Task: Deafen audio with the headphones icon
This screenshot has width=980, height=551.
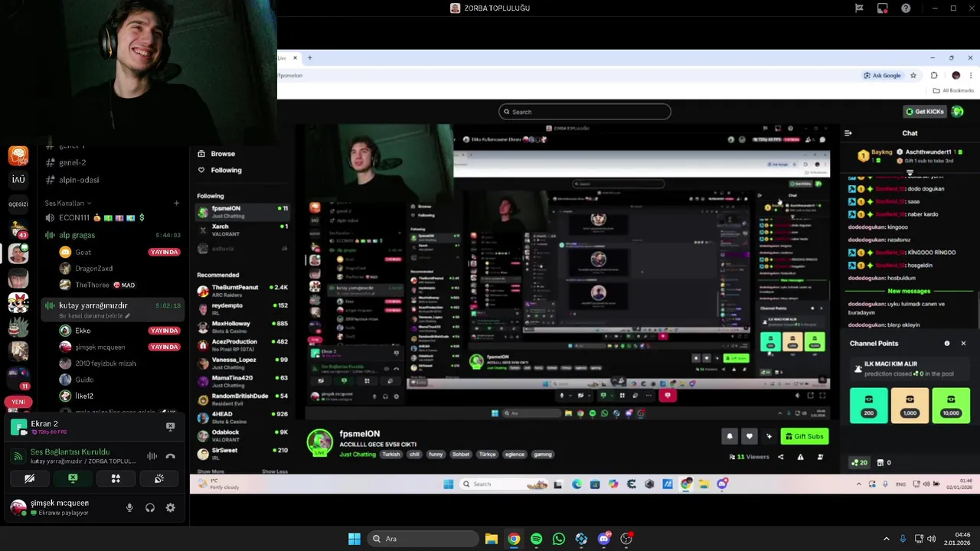Action: coord(150,507)
